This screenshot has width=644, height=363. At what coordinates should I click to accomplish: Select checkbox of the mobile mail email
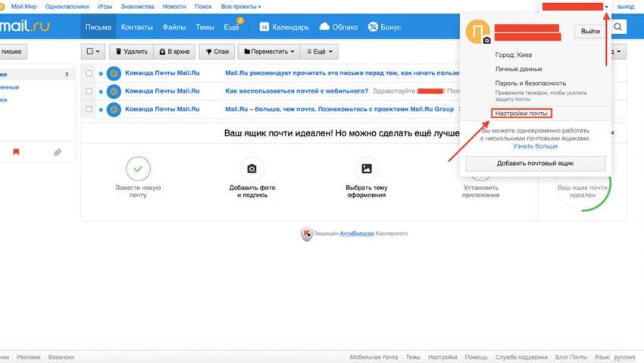pos(89,91)
